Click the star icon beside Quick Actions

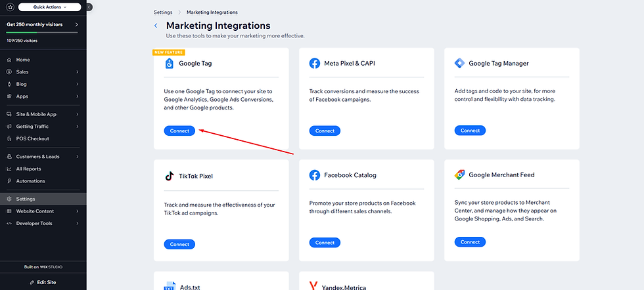click(x=11, y=7)
